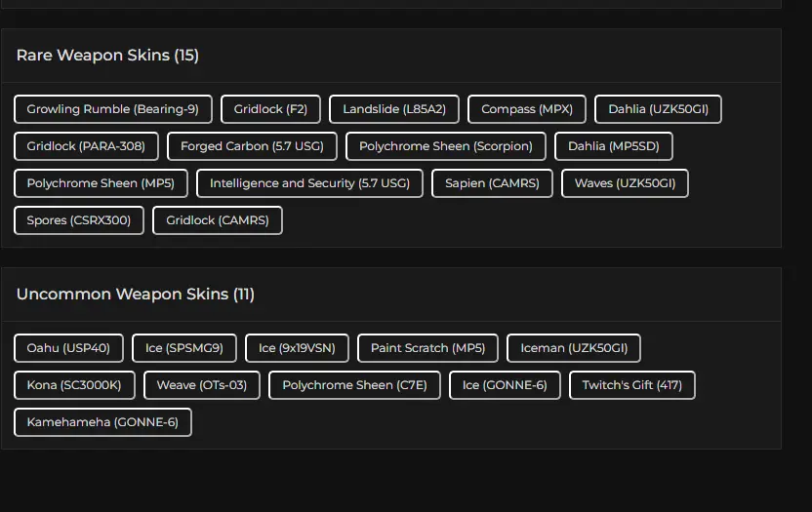Open the Landslide (L85A2) skin tag

coord(394,109)
